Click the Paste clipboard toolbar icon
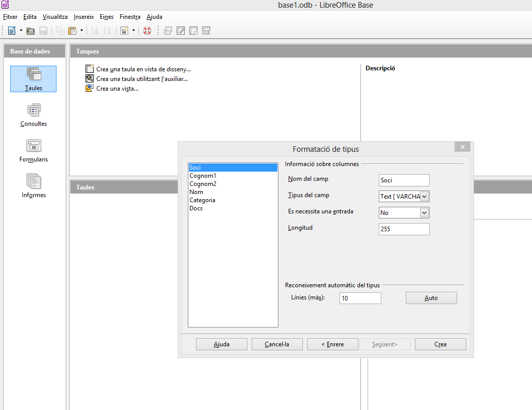The width and height of the screenshot is (532, 410). (72, 31)
